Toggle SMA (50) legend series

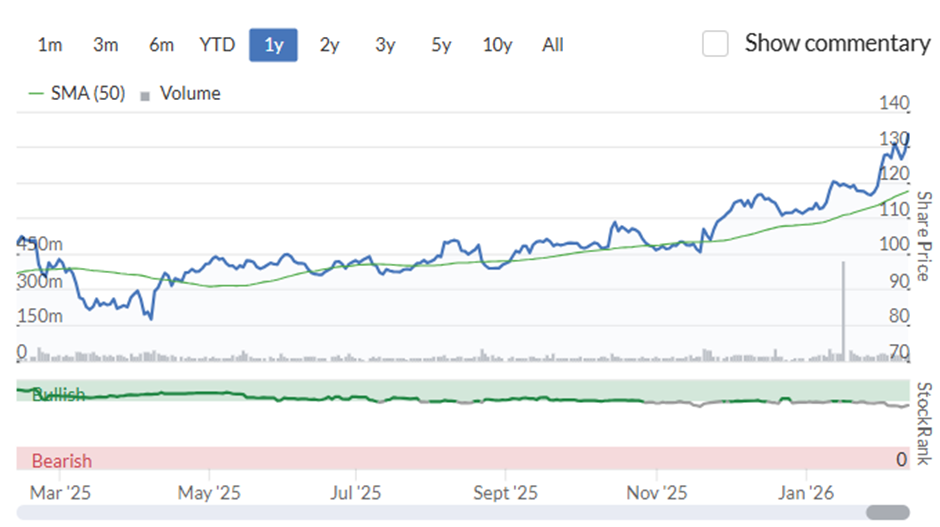coord(77,94)
